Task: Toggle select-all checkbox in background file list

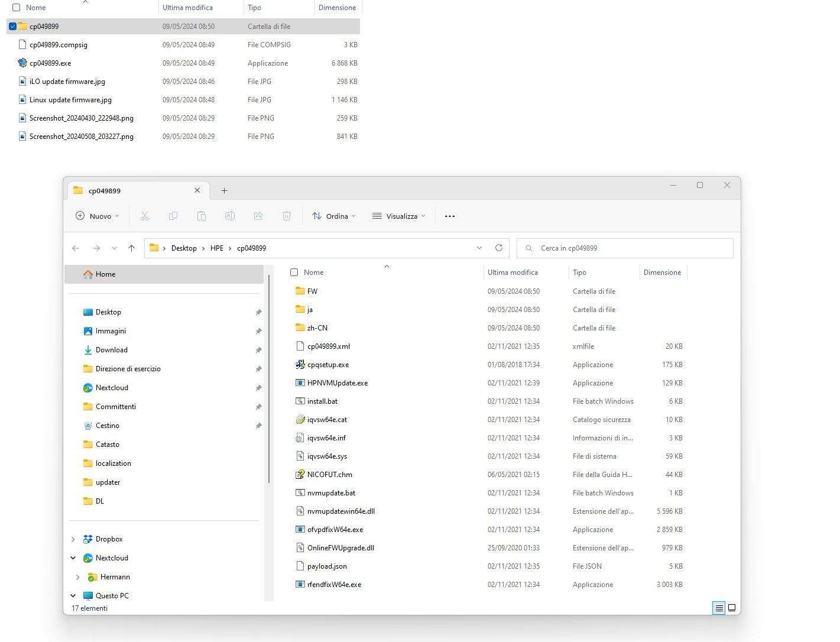Action: [x=17, y=8]
